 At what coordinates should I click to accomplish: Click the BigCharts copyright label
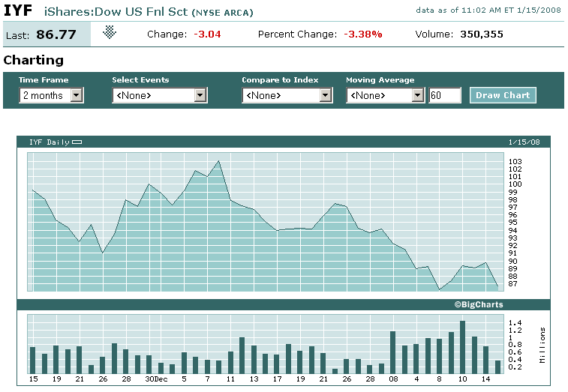478,304
